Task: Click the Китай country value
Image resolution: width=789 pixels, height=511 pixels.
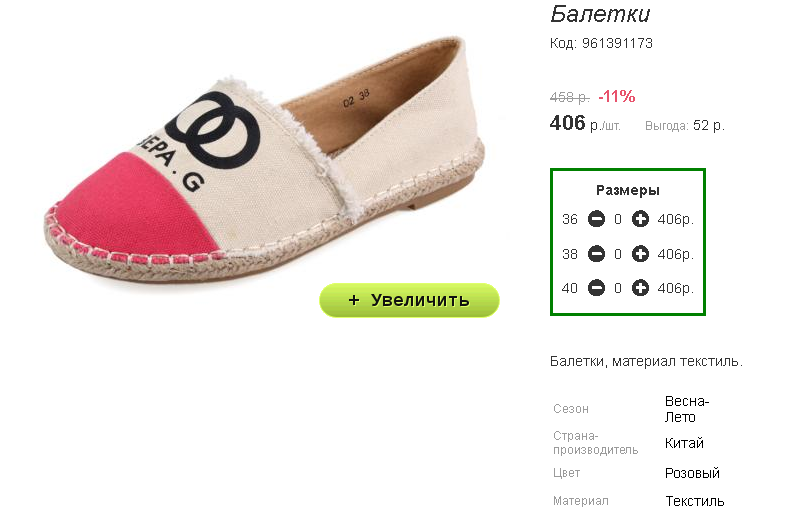Action: pos(684,443)
